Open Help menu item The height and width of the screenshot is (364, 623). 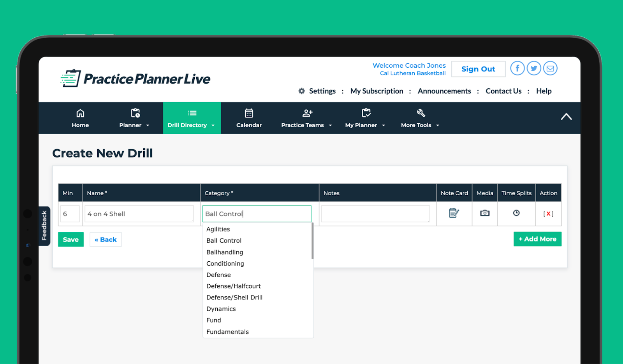[x=544, y=91]
